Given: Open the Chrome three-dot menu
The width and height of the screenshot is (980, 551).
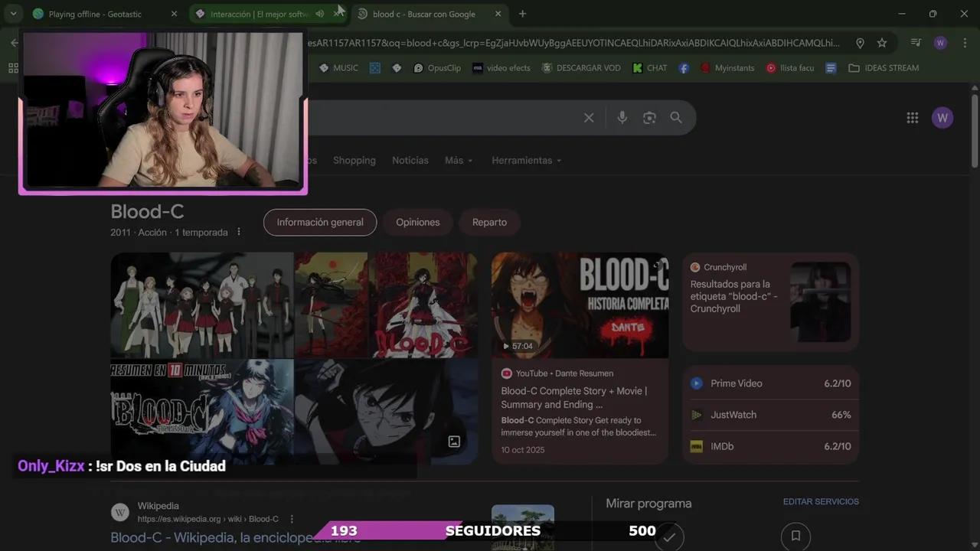Looking at the screenshot, I should point(965,43).
